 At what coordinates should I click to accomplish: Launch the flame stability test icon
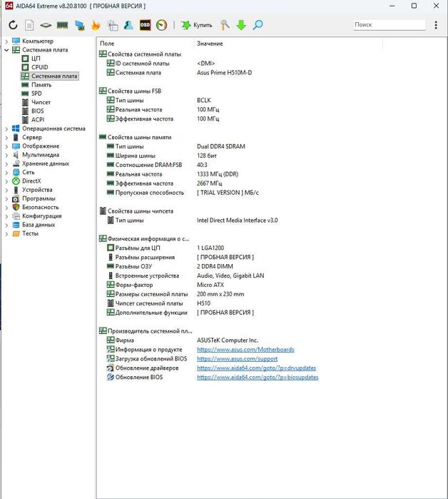[96, 25]
